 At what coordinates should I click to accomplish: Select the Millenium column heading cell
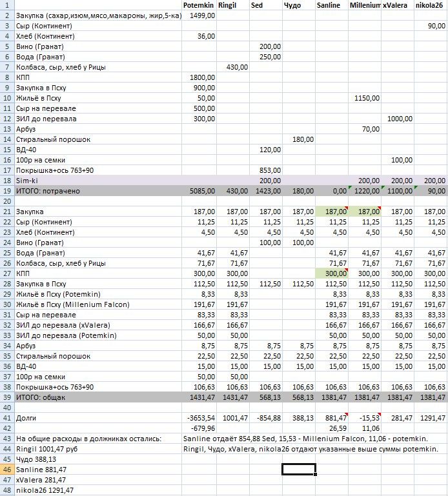(x=365, y=5)
